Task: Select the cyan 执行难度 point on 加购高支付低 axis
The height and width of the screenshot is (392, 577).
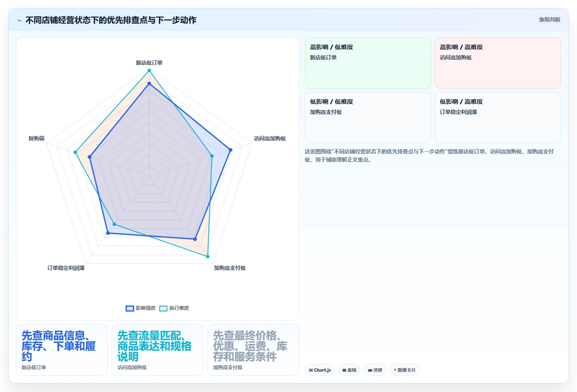Action: [x=208, y=256]
